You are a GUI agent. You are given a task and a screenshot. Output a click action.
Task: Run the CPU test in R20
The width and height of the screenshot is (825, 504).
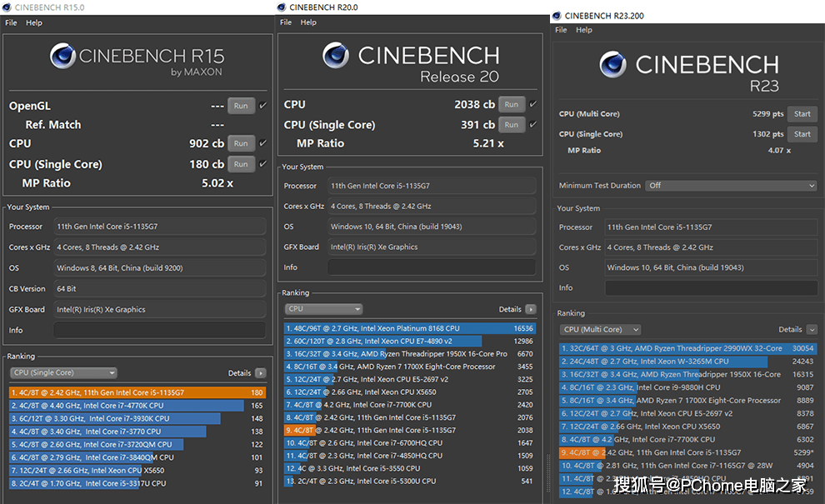[x=512, y=104]
